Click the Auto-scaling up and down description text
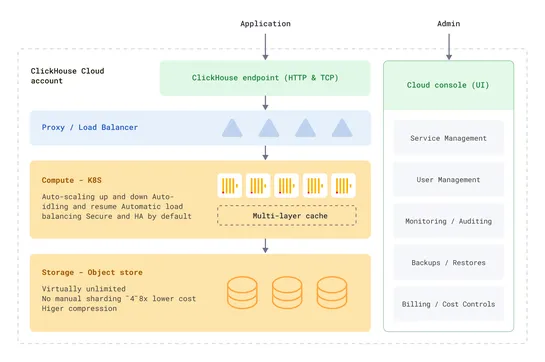 tap(117, 207)
